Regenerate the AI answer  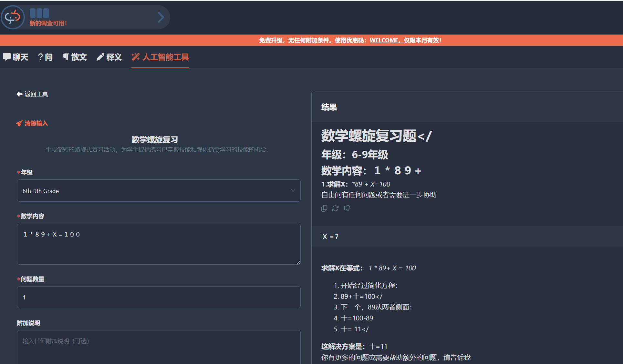335,208
